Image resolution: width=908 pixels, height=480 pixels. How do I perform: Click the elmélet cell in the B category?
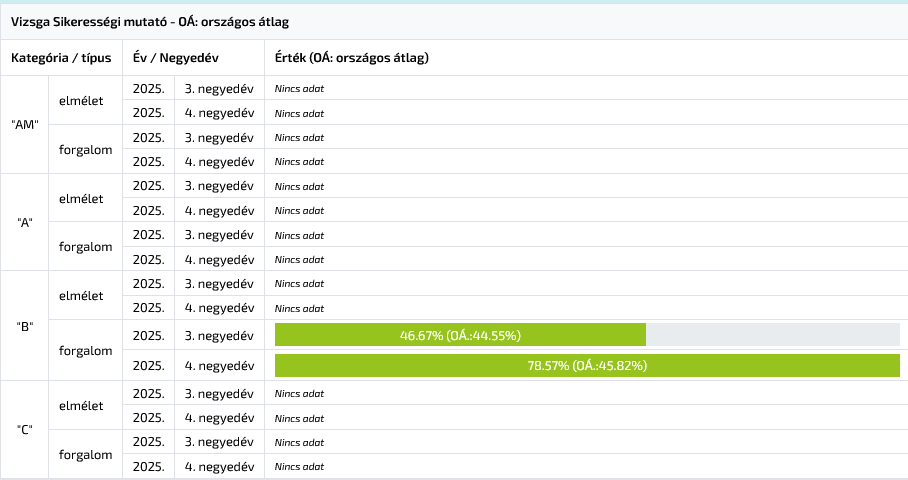pos(82,295)
